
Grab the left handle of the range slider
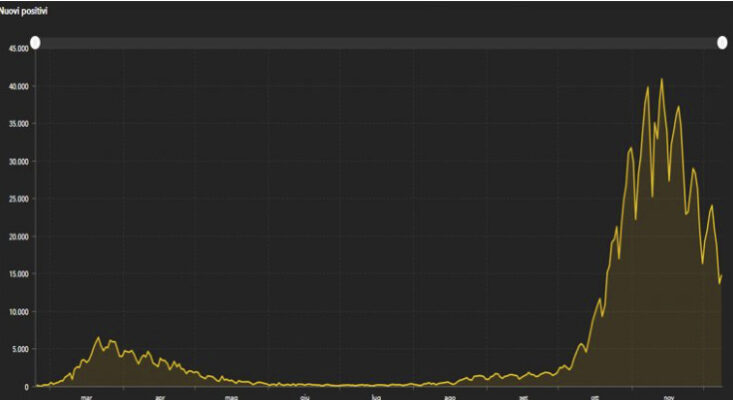tap(35, 42)
